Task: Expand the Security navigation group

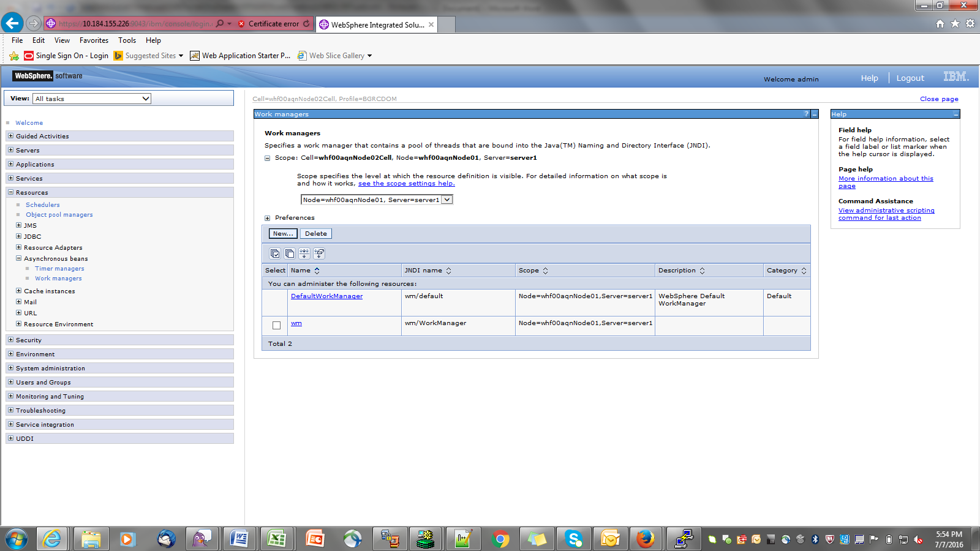Action: point(10,340)
